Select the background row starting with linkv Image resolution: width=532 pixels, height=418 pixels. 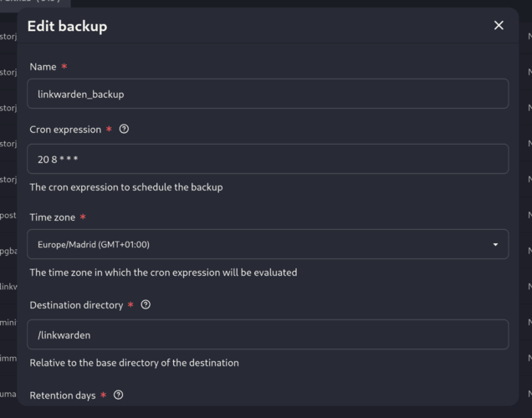point(8,287)
